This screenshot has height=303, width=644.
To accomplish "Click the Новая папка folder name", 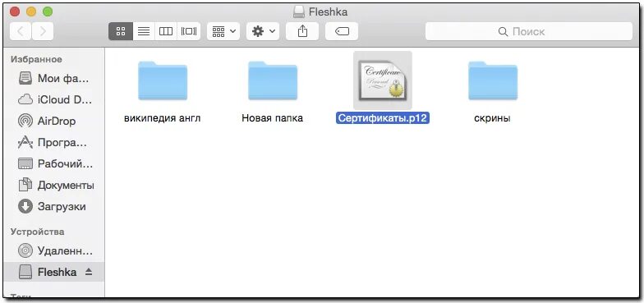I will click(273, 118).
